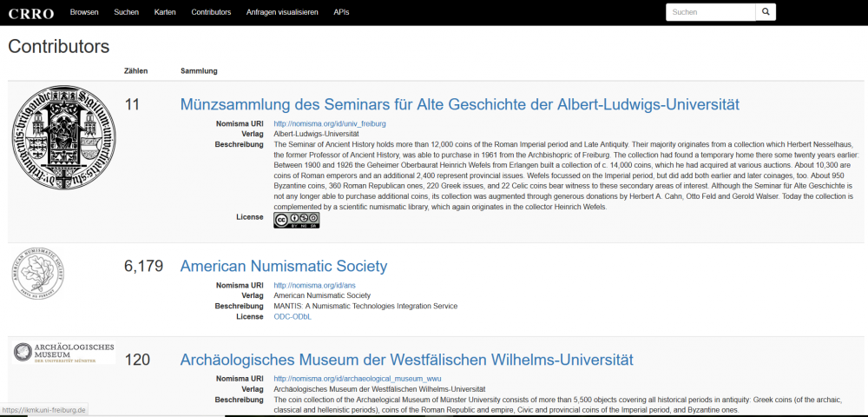Click the CRRO site logo

(x=30, y=13)
